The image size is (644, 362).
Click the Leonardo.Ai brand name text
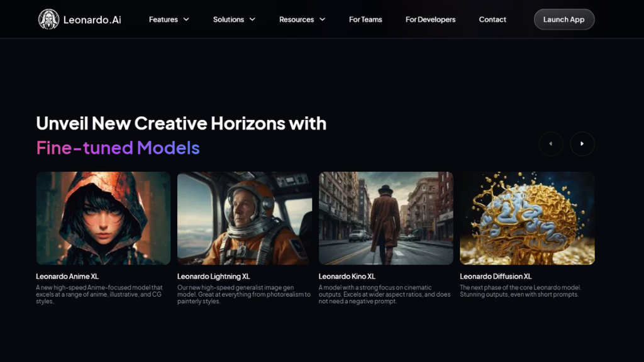click(x=92, y=19)
